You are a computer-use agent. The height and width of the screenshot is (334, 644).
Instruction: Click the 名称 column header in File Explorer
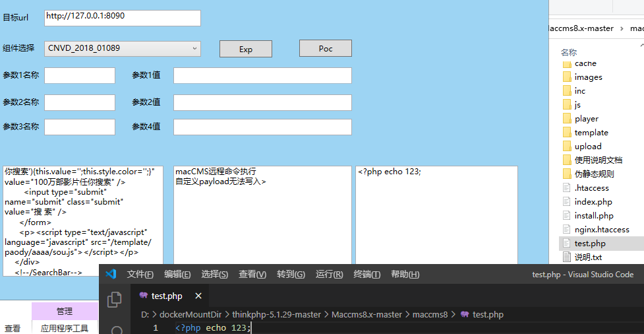569,53
